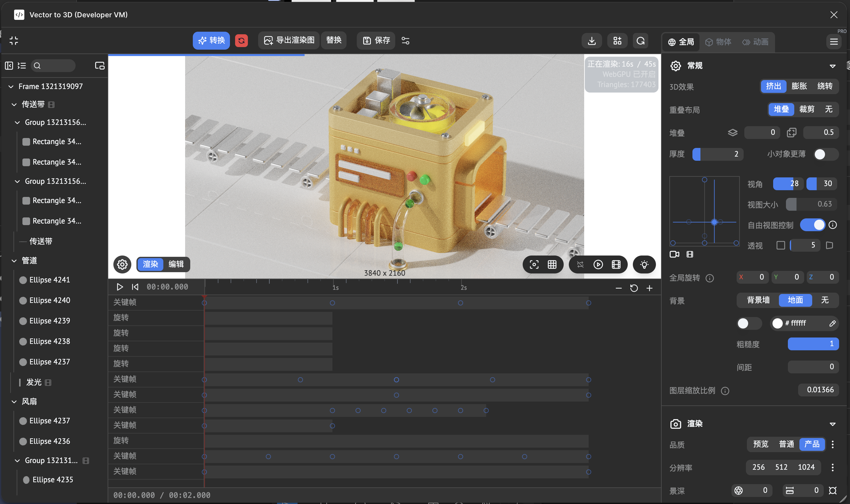Collapse the 管道 group
Viewport: 850px width, 504px height.
pos(14,261)
